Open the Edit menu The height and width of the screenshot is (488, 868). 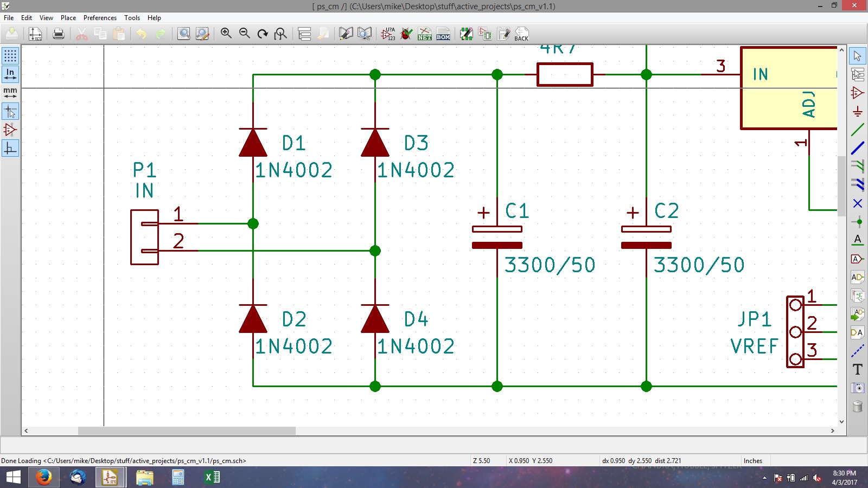tap(27, 18)
